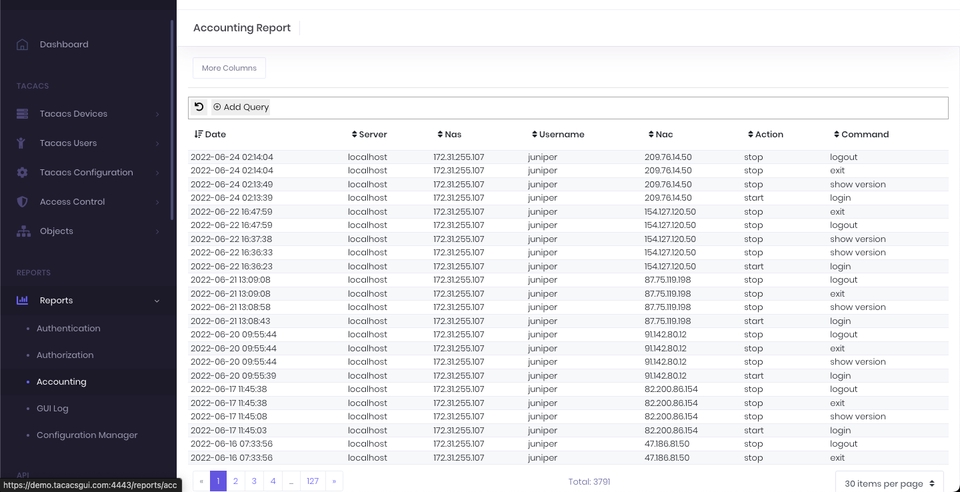The image size is (960, 492).
Task: Click the Date column header
Action: point(216,135)
